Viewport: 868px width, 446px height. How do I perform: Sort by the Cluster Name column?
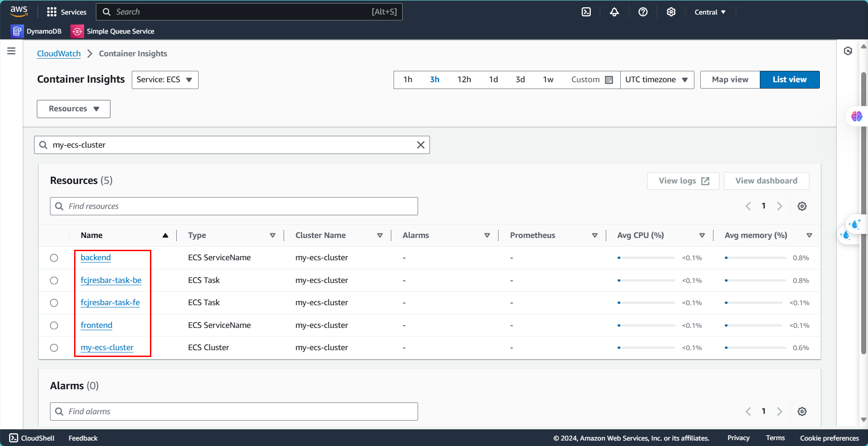[380, 235]
